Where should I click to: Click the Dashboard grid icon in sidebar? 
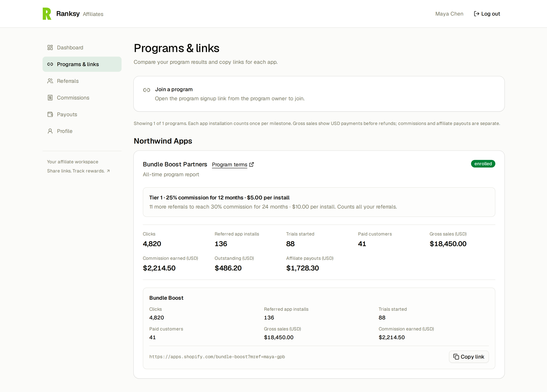pyautogui.click(x=50, y=47)
